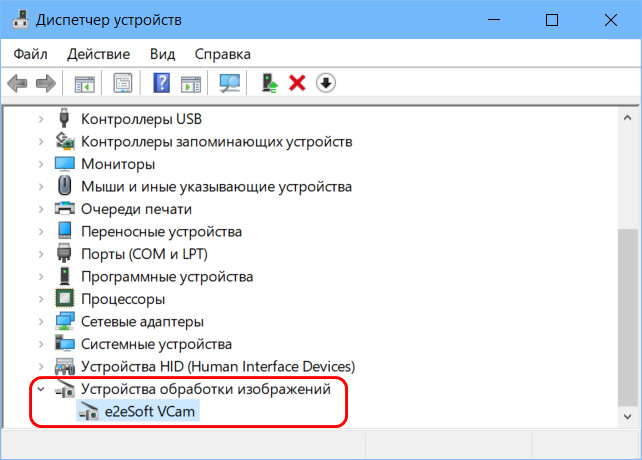
Task: Click the Процессоры chip icon
Action: coord(65,298)
